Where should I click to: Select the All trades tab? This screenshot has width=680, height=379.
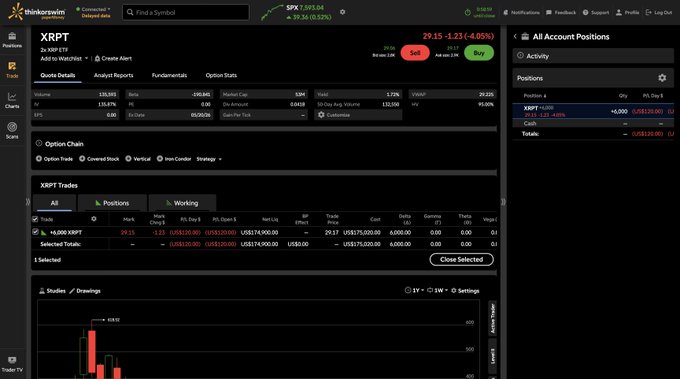pos(54,203)
